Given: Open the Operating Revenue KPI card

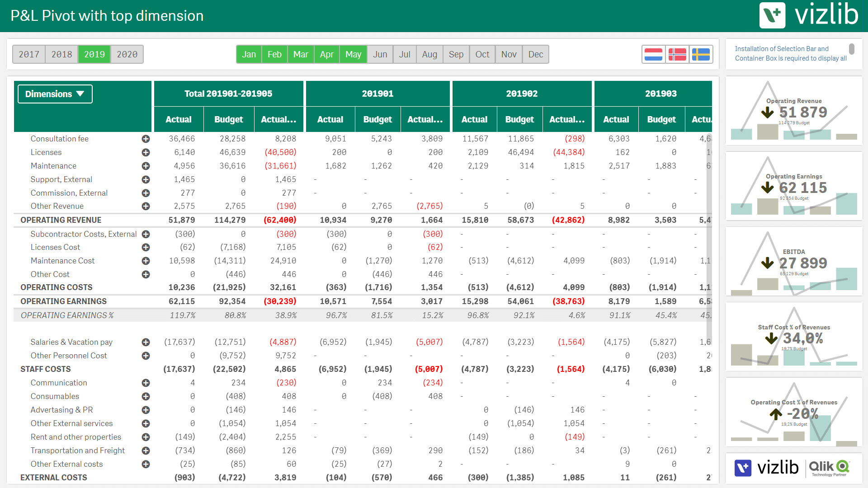Looking at the screenshot, I should (794, 111).
